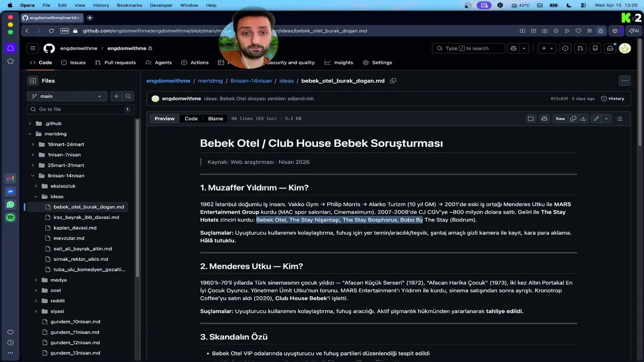
Task: Click the GitHub Octocat logo
Action: (x=49, y=48)
